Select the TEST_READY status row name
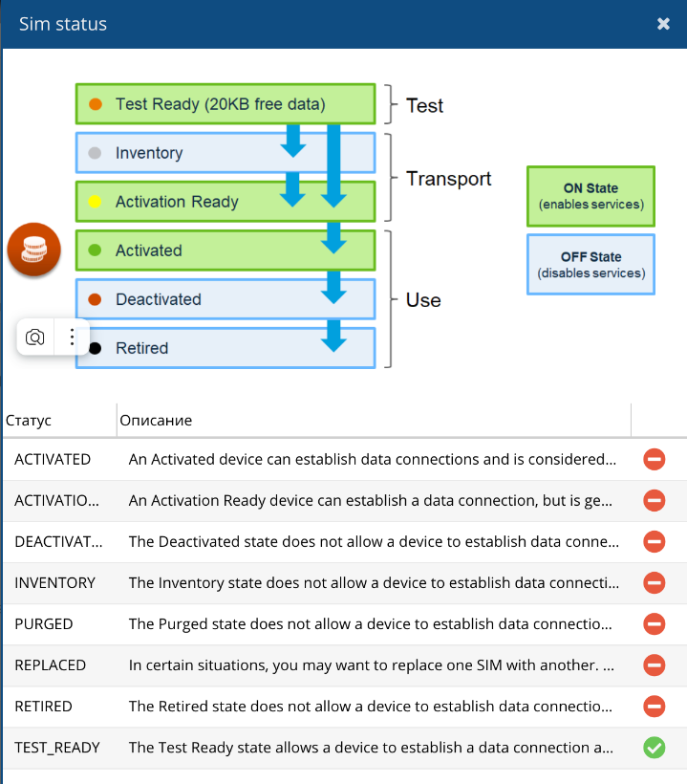 57,748
